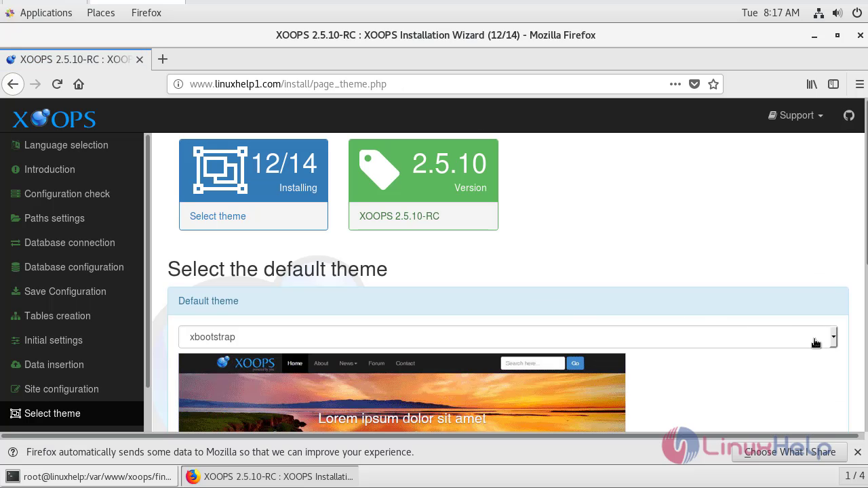Image resolution: width=868 pixels, height=488 pixels.
Task: Bookmark this page with the star
Action: coord(713,84)
